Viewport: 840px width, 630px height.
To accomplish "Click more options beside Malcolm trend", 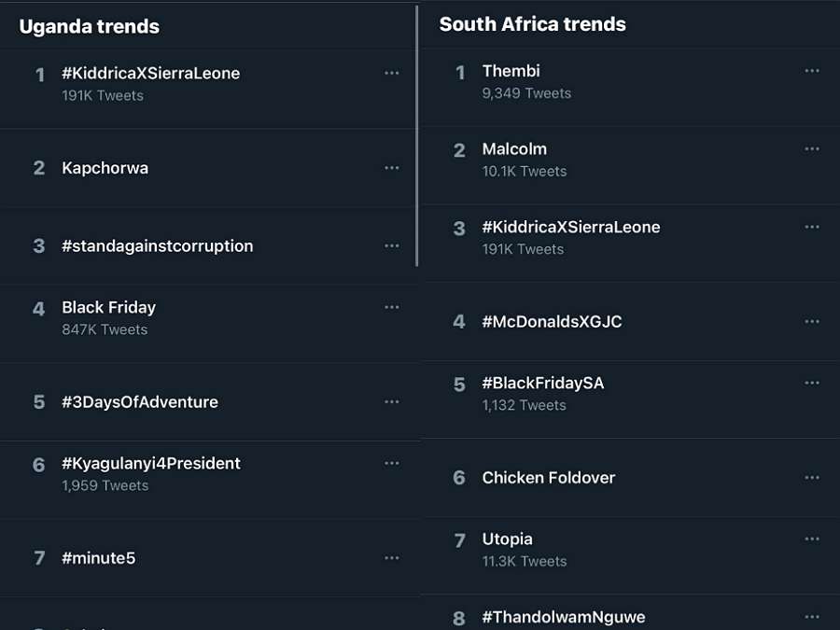I will [x=812, y=149].
